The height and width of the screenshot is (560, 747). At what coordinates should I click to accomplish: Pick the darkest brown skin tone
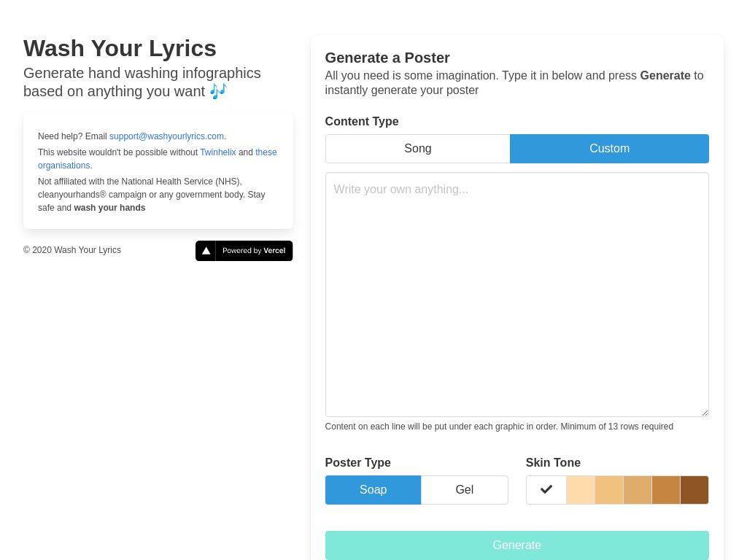[694, 489]
